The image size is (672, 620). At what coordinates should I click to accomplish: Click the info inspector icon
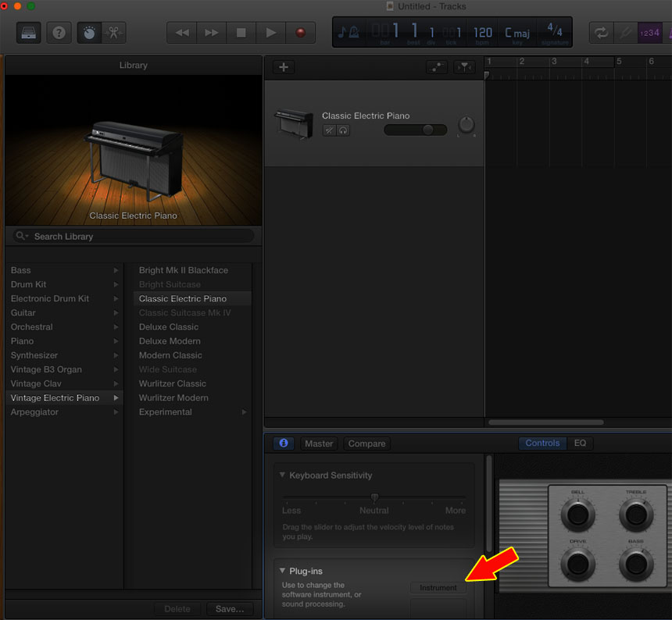[284, 443]
